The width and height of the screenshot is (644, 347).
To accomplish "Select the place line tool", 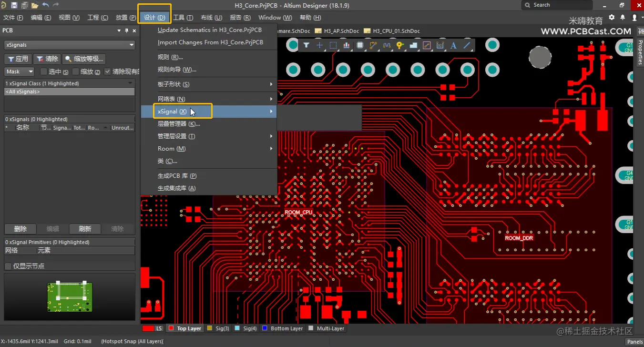I will click(467, 45).
